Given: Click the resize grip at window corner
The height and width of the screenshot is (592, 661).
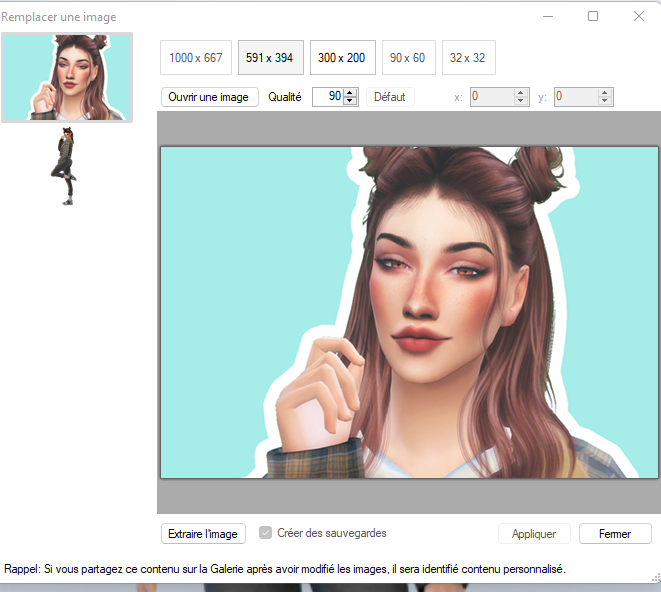Looking at the screenshot, I should 656,578.
